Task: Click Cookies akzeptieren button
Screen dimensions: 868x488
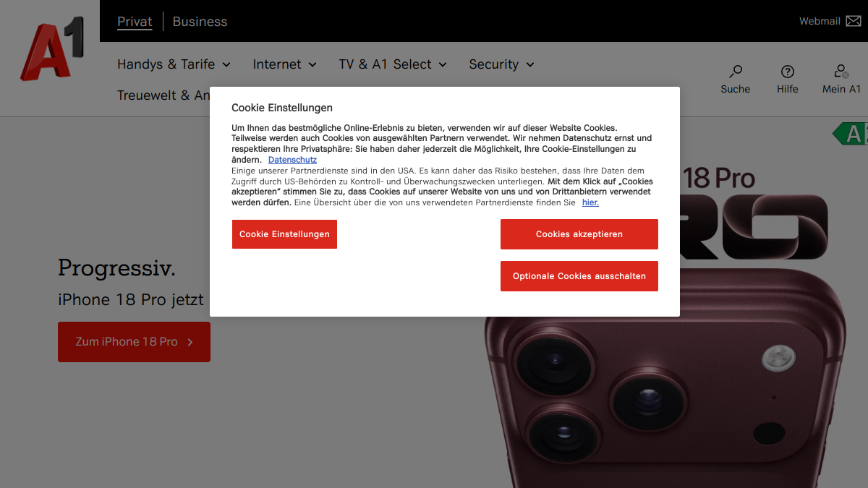Action: pyautogui.click(x=579, y=234)
